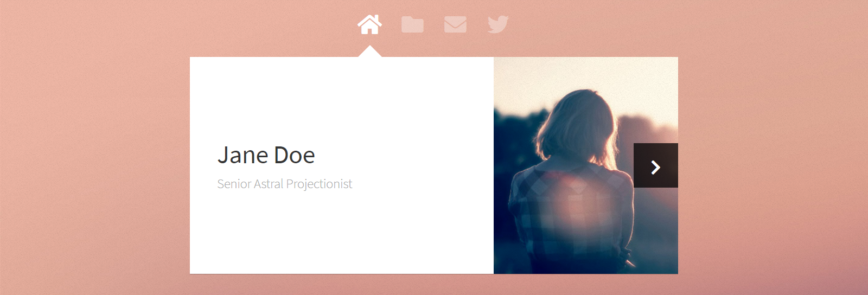Click empty area below the job title
The width and height of the screenshot is (868, 295).
[342, 233]
